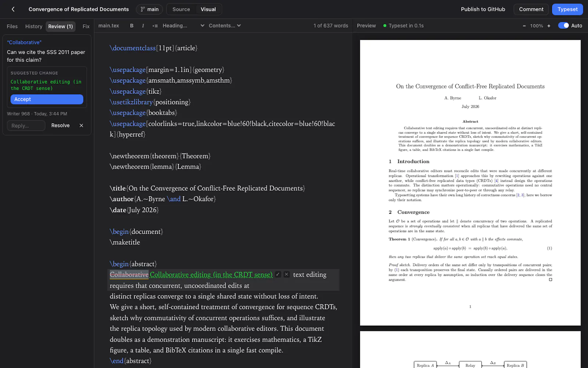Switch to Source editor mode
588x368 pixels.
(181, 9)
